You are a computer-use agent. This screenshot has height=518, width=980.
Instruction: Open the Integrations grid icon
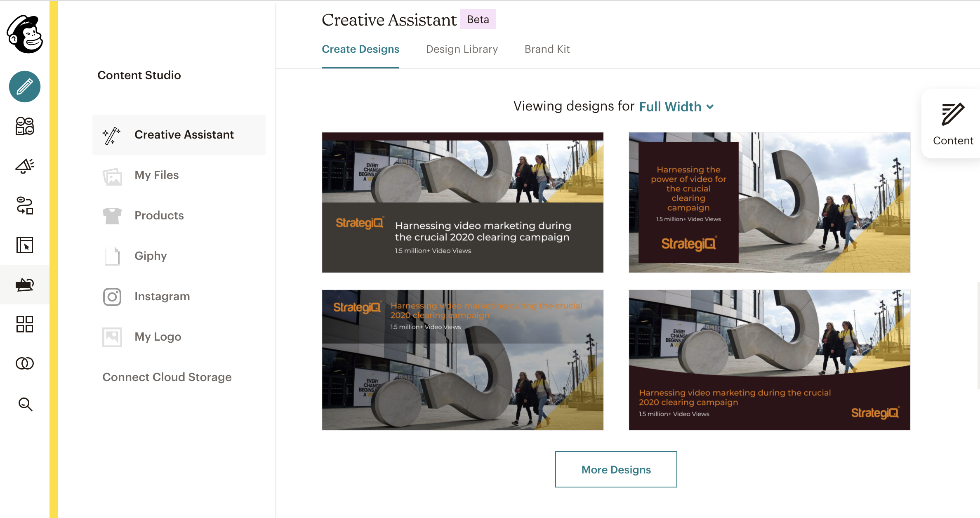[25, 324]
